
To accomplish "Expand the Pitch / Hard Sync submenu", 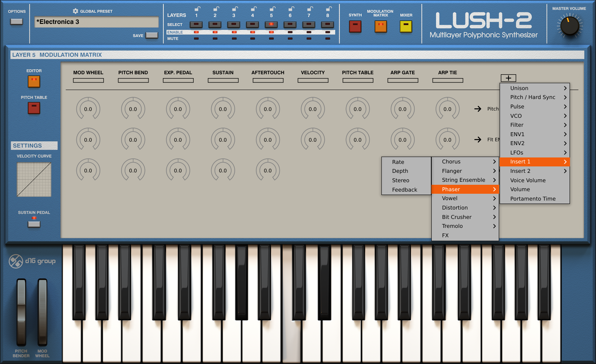I will [535, 97].
